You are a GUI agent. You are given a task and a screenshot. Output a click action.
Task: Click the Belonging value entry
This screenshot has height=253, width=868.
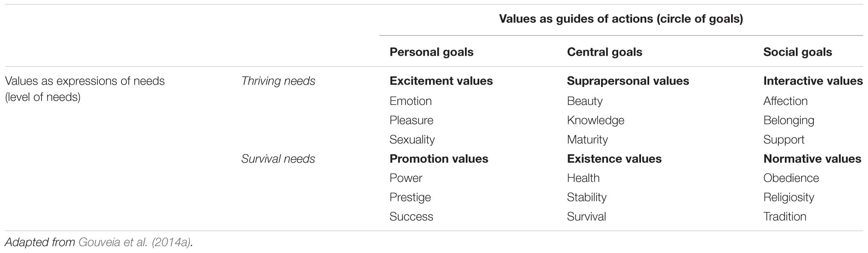[789, 120]
